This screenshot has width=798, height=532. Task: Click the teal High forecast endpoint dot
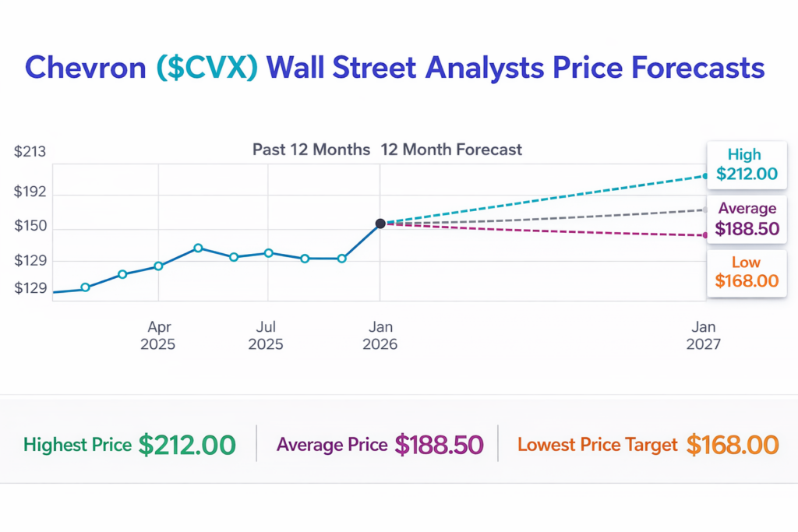[x=705, y=176]
